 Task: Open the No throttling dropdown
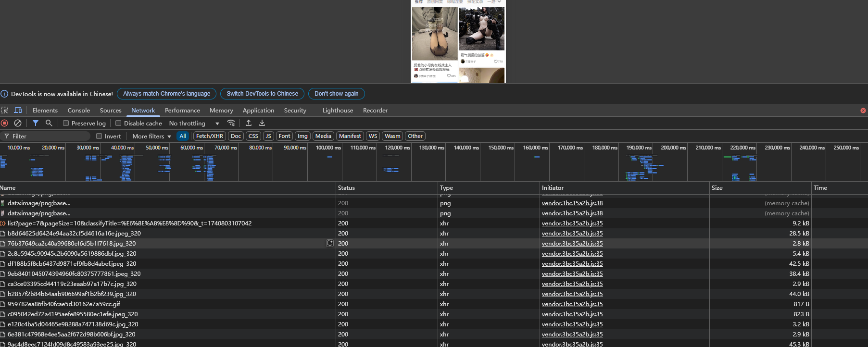[x=194, y=123]
